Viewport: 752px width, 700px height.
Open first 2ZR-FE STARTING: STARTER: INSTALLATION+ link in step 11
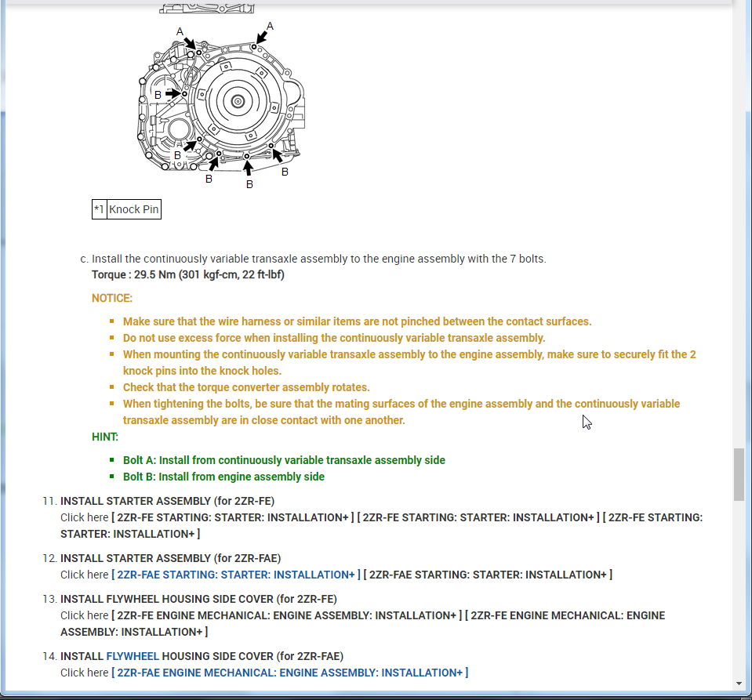(x=233, y=517)
